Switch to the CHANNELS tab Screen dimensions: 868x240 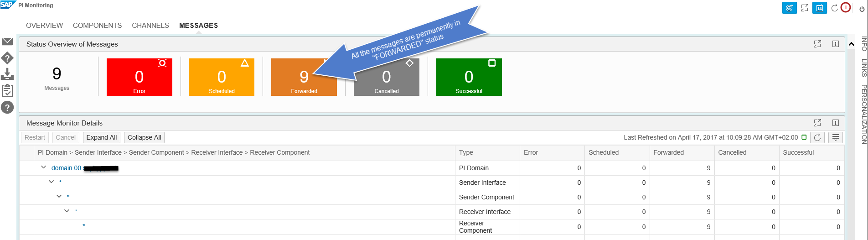click(150, 26)
